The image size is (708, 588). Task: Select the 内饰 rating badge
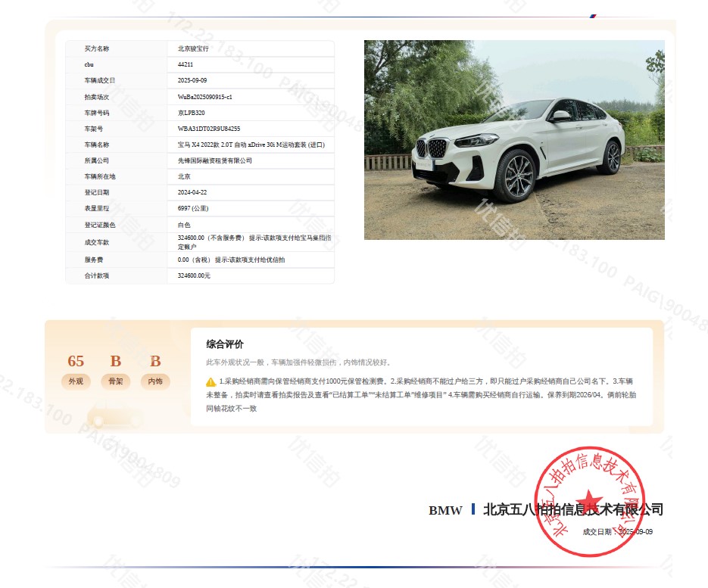coord(155,381)
